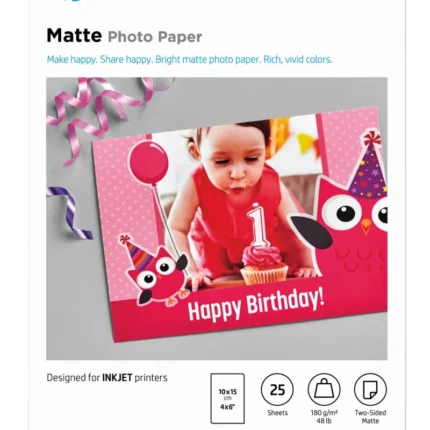Viewport: 430px width, 430px height.
Task: Click the 48 lb weight label
Action: pyautogui.click(x=324, y=421)
